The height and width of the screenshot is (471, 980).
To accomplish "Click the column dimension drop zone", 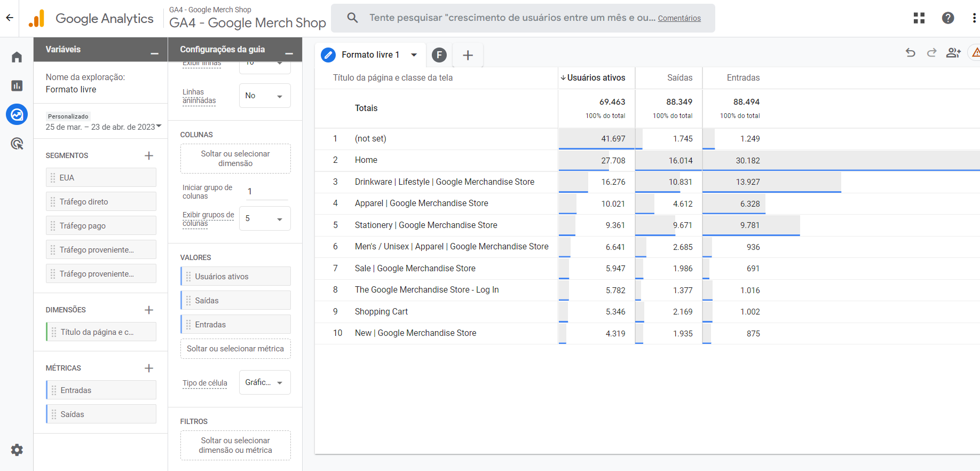I will [x=235, y=159].
